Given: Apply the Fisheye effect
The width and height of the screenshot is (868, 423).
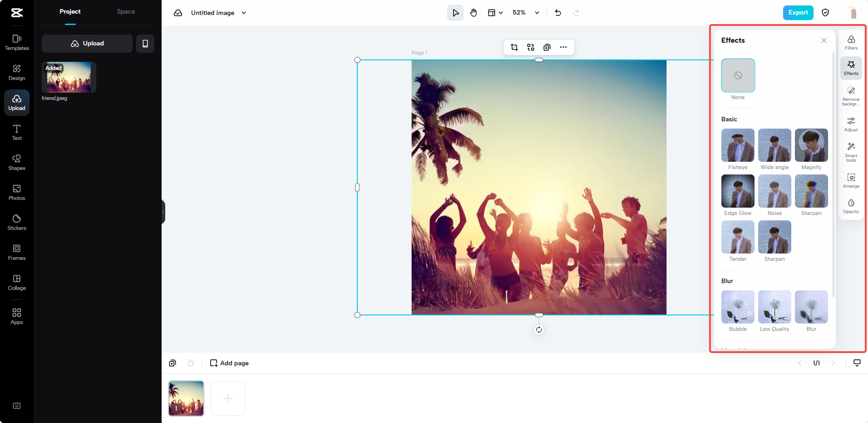Looking at the screenshot, I should point(737,145).
